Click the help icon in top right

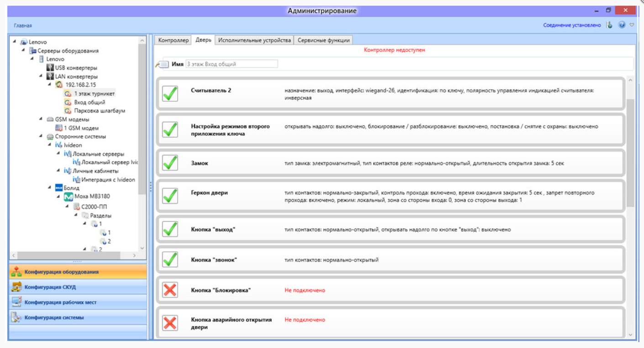point(622,25)
